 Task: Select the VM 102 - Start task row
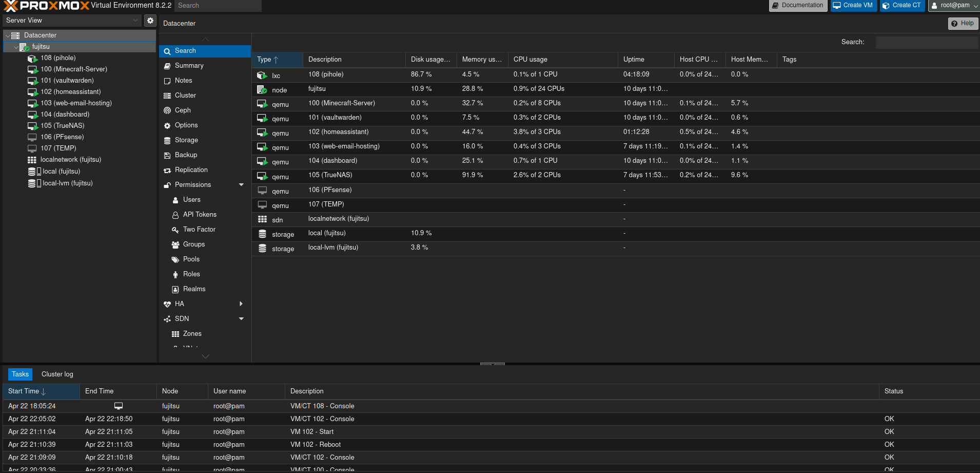coord(491,432)
